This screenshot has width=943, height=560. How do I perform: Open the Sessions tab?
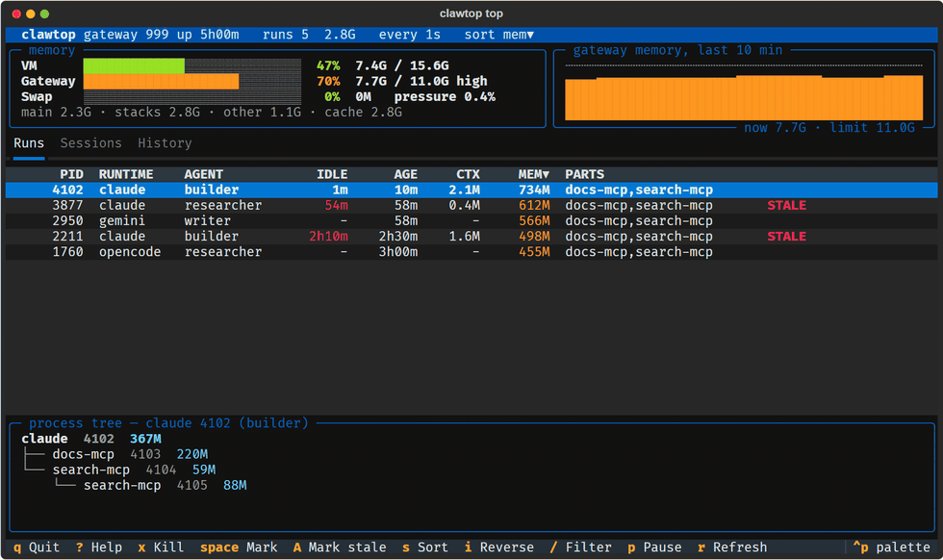(90, 143)
